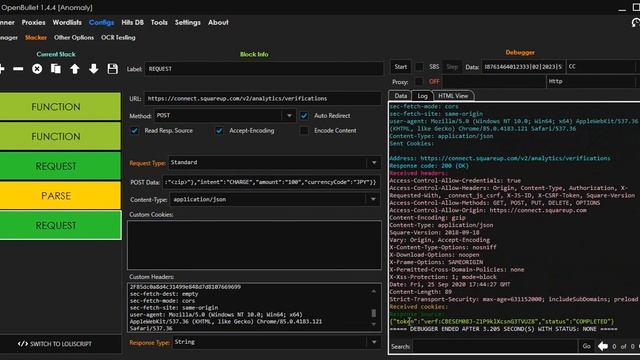Viewport: 640px width, 360px height.
Task: Save config using the floppy disk icon
Action: tap(113, 69)
